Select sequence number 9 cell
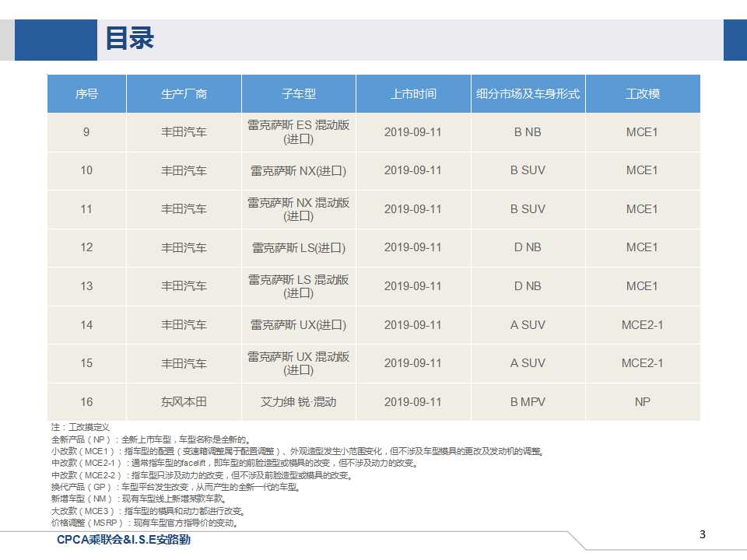The image size is (747, 560). click(86, 132)
